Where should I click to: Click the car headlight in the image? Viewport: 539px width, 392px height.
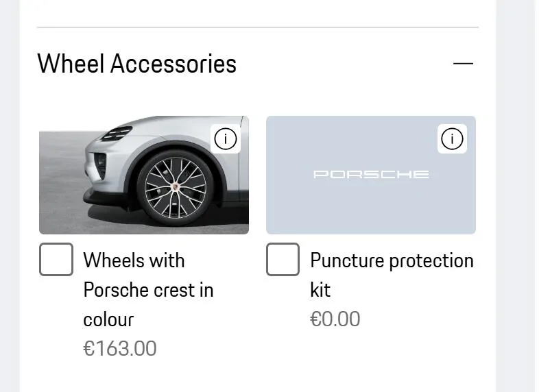click(x=117, y=133)
